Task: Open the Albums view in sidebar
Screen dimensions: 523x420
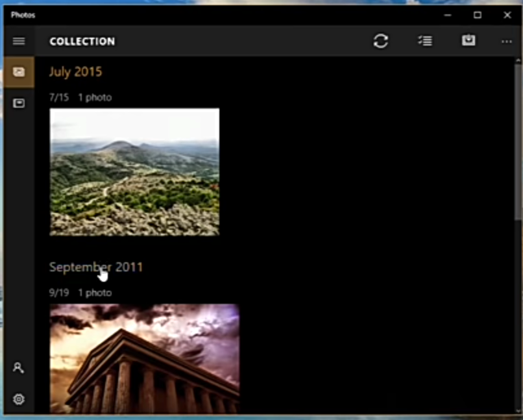Action: pyautogui.click(x=19, y=103)
